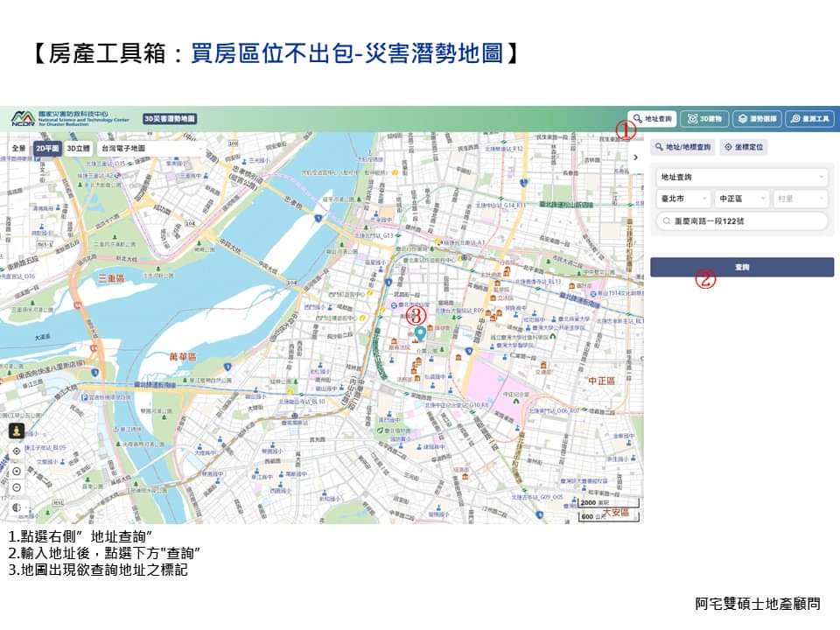Open the 3D建物 tool tab

[704, 118]
